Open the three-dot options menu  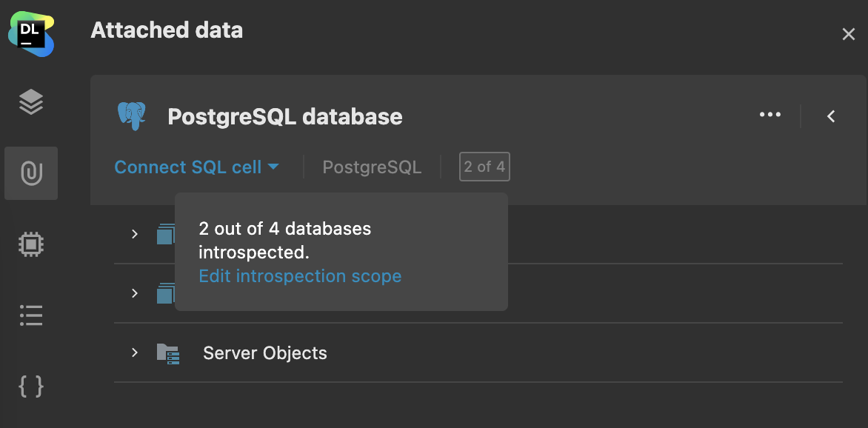click(770, 115)
